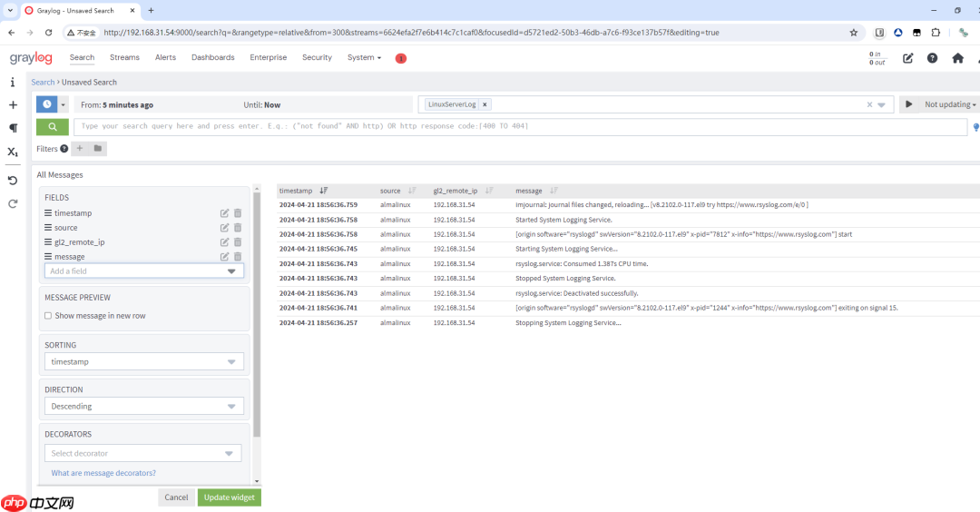Click the undo icon in left sidebar

click(x=13, y=180)
